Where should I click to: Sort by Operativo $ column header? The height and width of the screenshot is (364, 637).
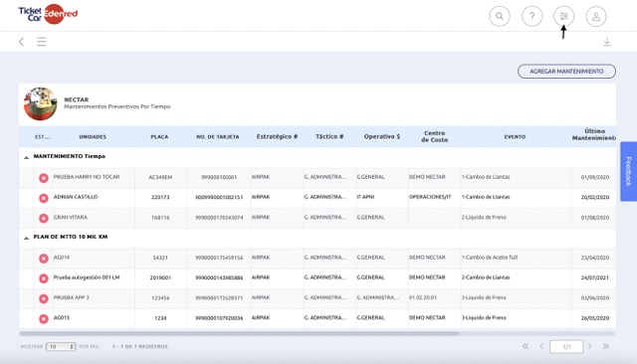382,137
